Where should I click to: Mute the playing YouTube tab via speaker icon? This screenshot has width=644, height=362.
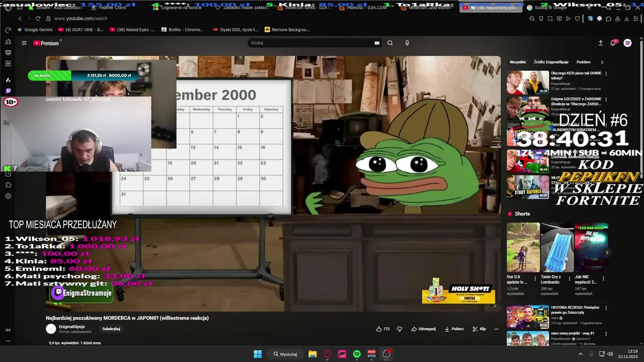click(x=473, y=8)
